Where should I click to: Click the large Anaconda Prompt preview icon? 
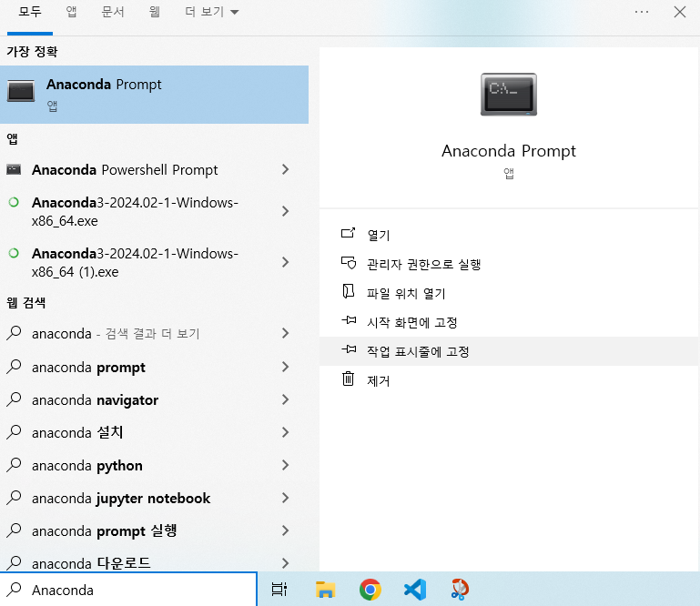point(509,94)
